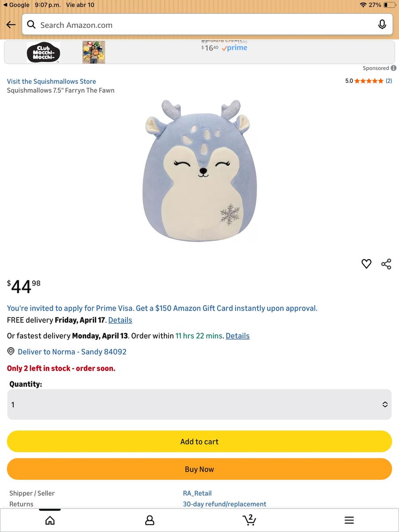Image resolution: width=399 pixels, height=532 pixels.
Task: Visit the Squishmallows Store link
Action: (x=51, y=81)
